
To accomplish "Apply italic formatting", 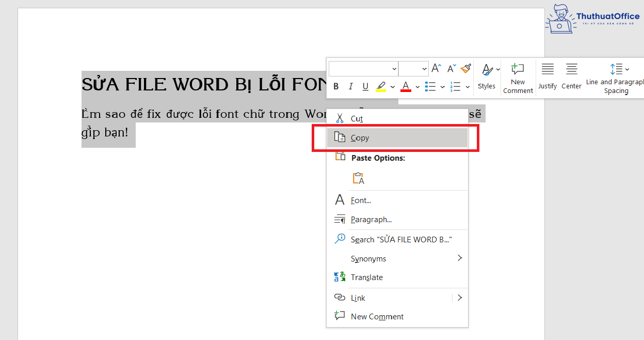I will click(x=350, y=86).
